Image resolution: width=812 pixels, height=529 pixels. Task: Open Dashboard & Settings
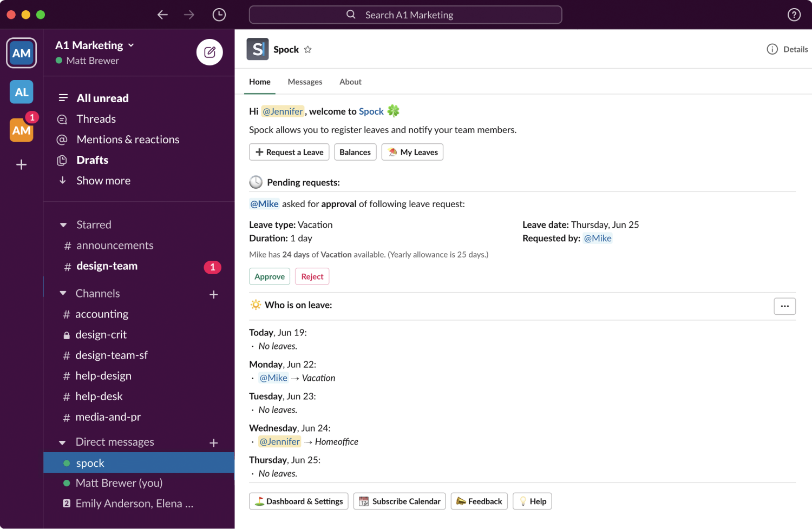299,501
